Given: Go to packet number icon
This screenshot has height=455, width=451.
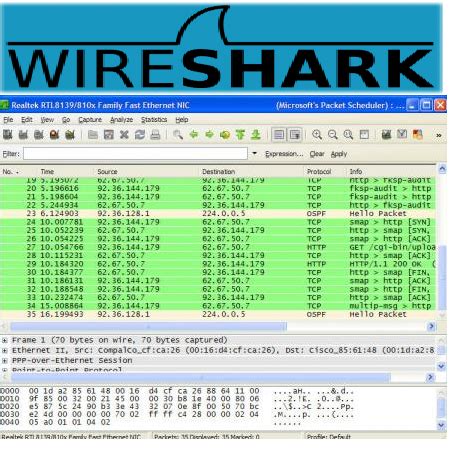Looking at the screenshot, I should (225, 135).
